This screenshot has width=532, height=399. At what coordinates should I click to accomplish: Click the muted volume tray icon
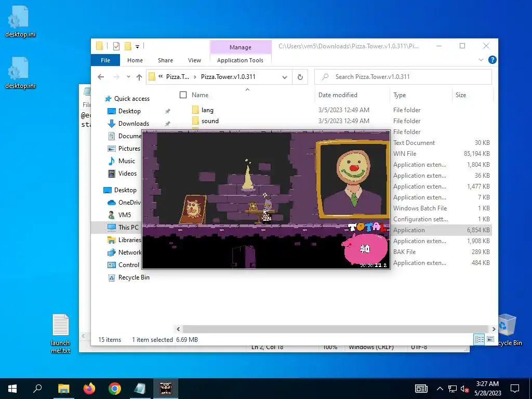pos(465,389)
